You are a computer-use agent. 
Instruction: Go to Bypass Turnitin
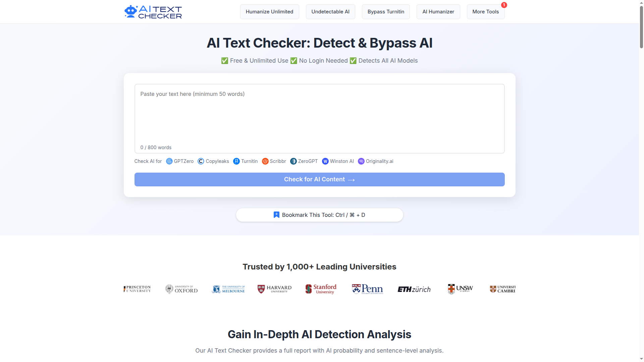386,12
